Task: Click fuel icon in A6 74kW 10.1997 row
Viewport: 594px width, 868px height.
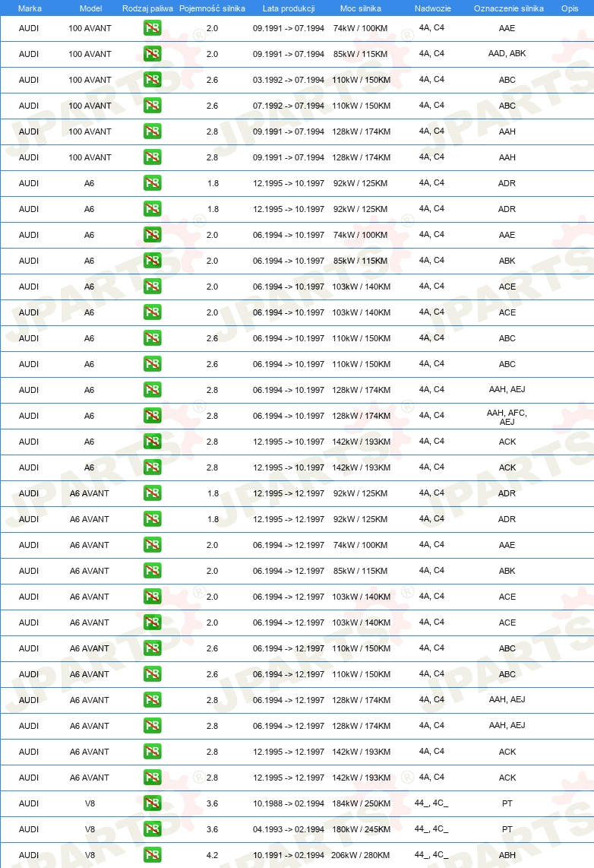Action: (x=152, y=235)
